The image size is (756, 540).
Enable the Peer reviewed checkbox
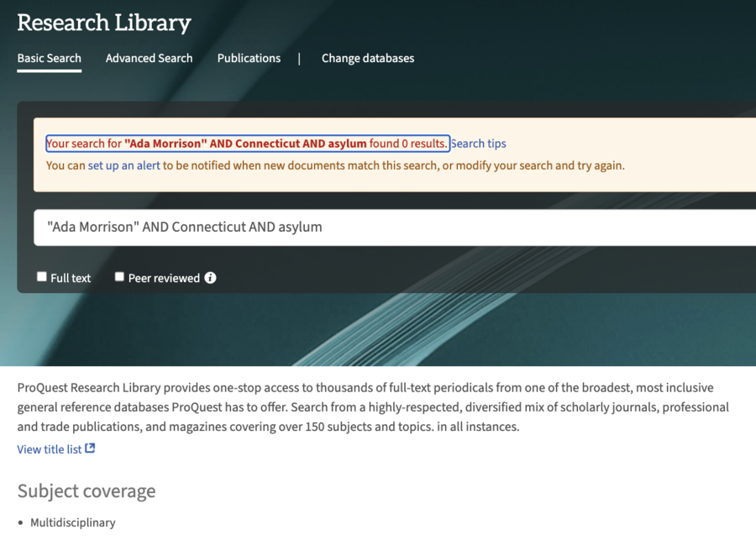(x=119, y=276)
